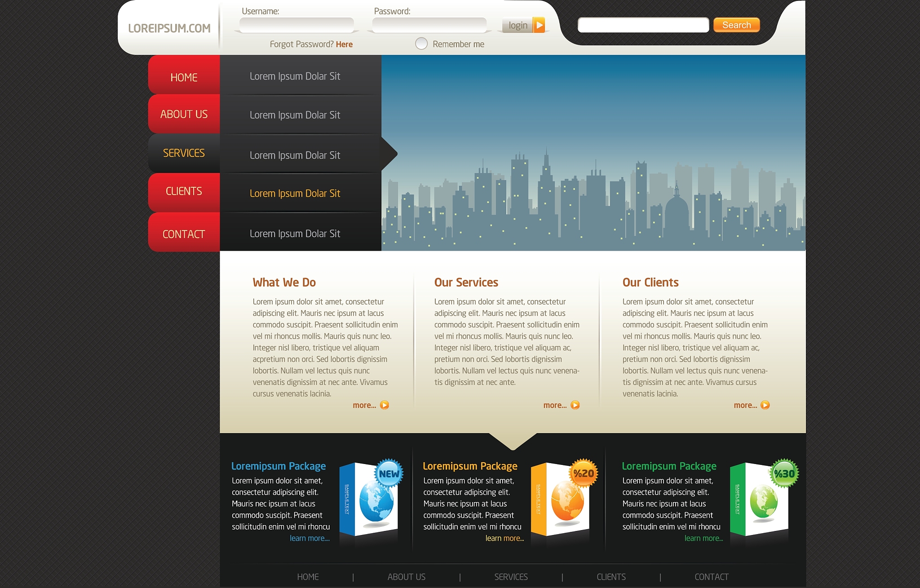The width and height of the screenshot is (920, 588).
Task: Click the Username input field
Action: coord(296,25)
